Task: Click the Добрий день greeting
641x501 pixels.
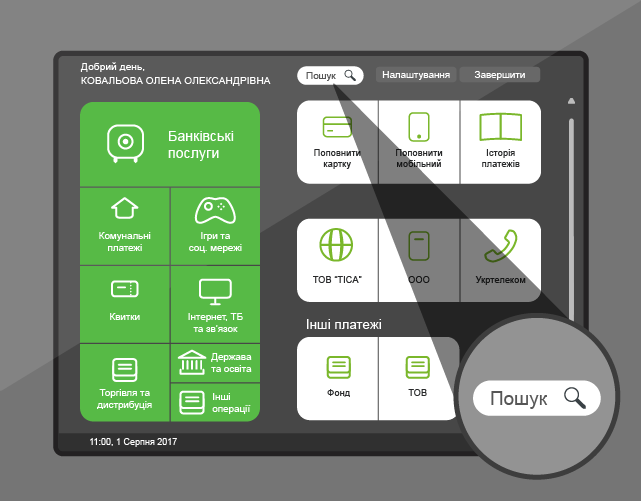Action: click(x=112, y=67)
